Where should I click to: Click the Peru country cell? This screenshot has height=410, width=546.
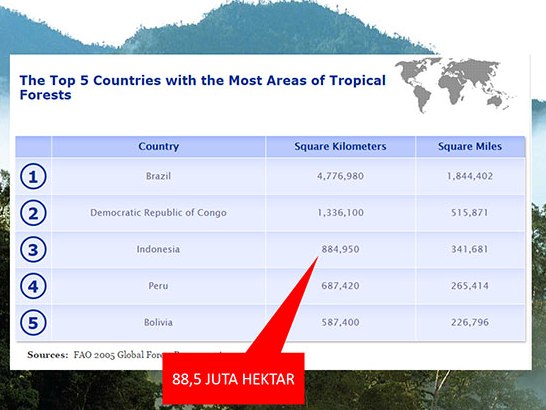pos(158,286)
